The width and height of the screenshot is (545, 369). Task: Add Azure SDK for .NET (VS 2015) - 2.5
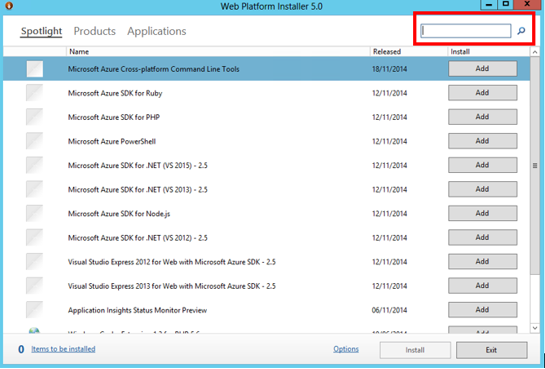click(482, 165)
